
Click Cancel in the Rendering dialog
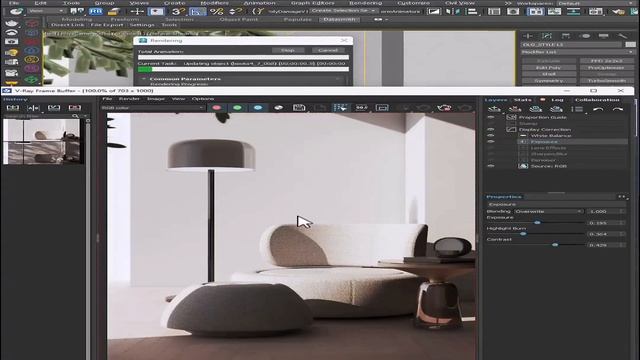click(328, 50)
